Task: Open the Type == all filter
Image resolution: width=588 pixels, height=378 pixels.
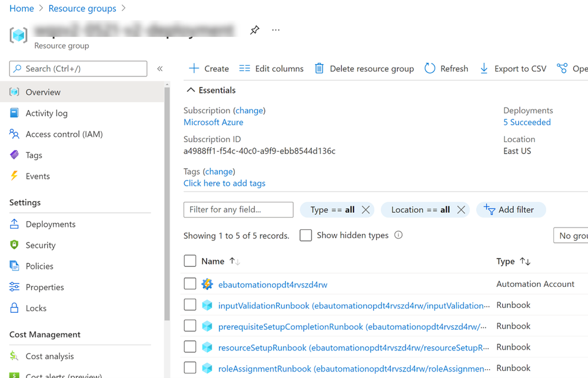Action: (332, 210)
